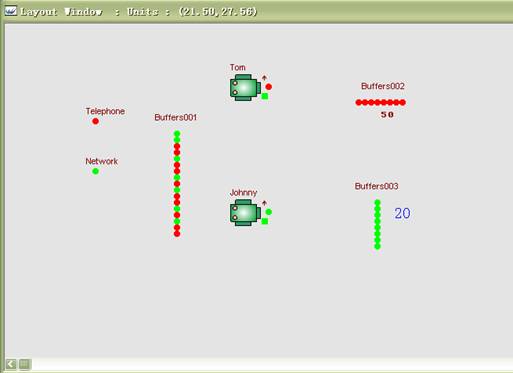The image size is (513, 373).
Task: Select the Buffers002 red queue row
Action: click(x=381, y=102)
